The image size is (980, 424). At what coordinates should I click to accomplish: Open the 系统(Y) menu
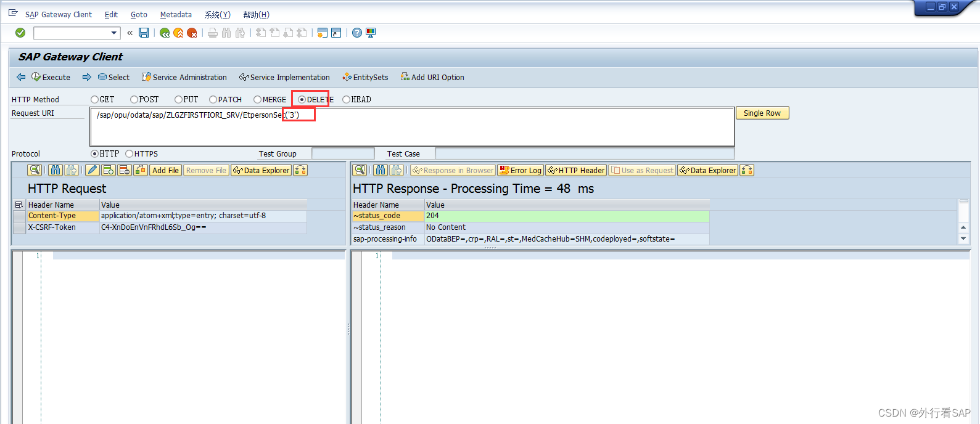point(217,14)
